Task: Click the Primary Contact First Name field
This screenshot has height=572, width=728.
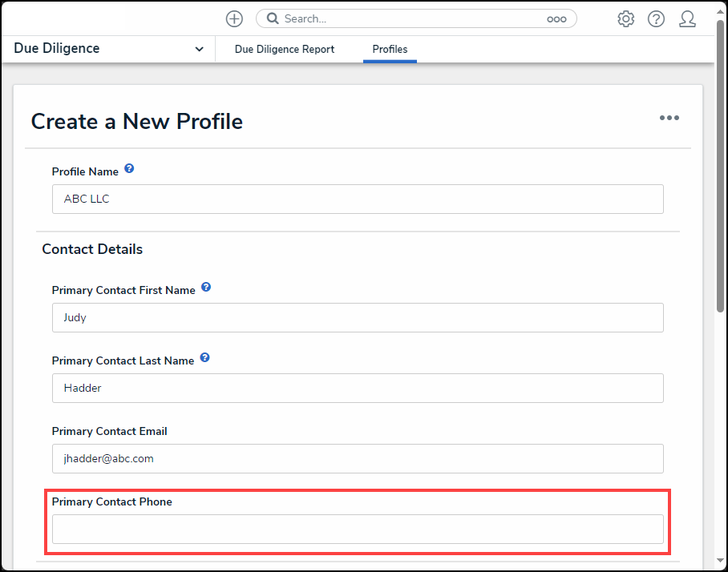Action: [x=358, y=318]
